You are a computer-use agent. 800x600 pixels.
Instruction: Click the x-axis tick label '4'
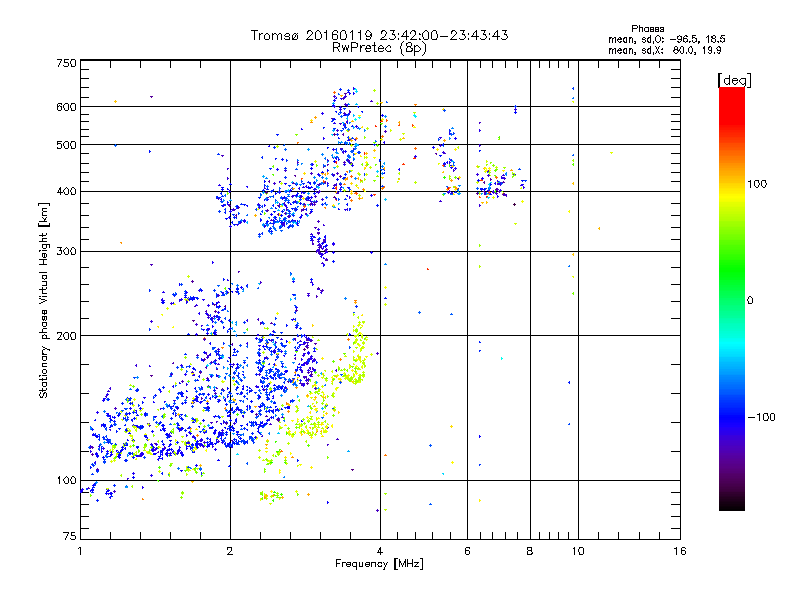pyautogui.click(x=380, y=551)
